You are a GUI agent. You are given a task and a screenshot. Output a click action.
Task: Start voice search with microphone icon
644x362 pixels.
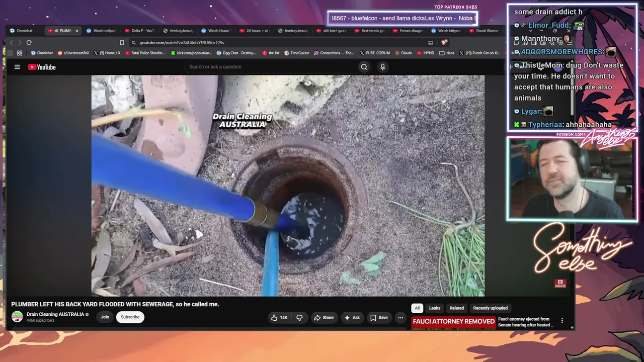pyautogui.click(x=382, y=67)
